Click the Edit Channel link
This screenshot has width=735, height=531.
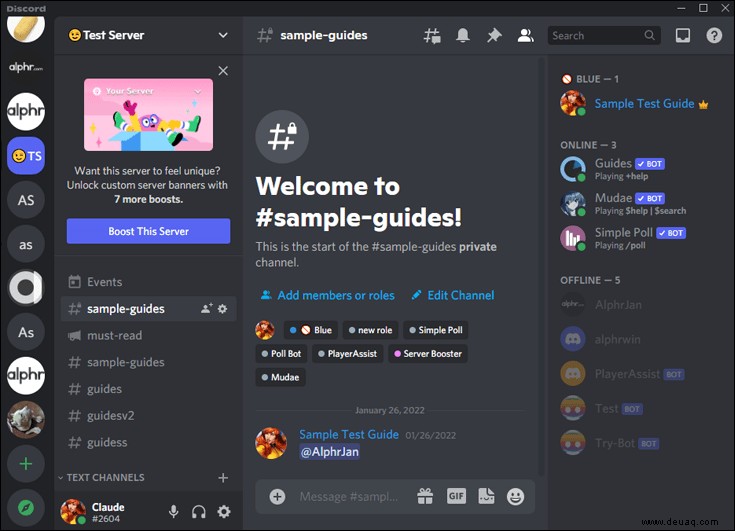pyautogui.click(x=453, y=295)
